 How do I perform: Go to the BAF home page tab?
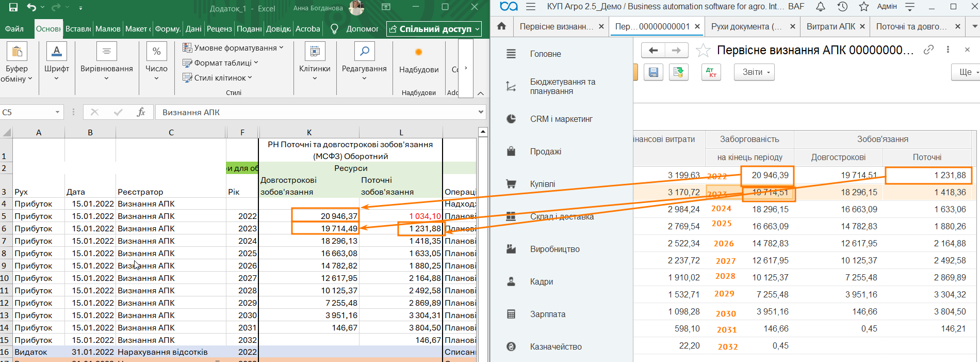click(501, 26)
